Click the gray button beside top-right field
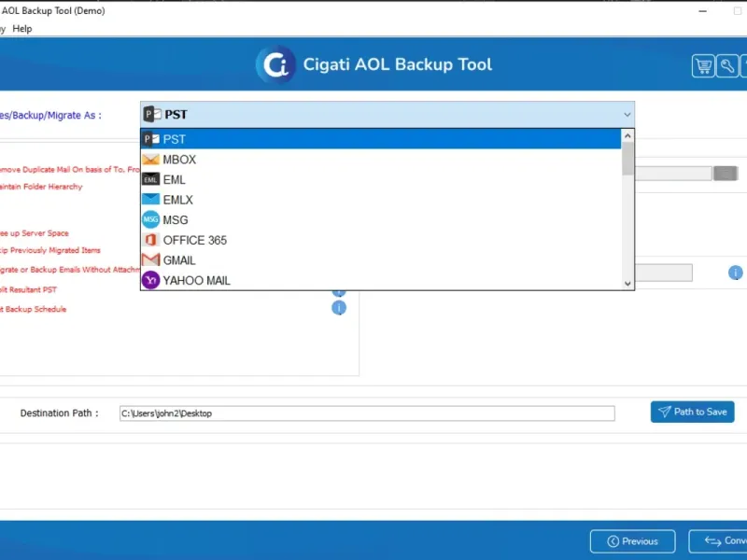The width and height of the screenshot is (747, 560). pos(726,174)
